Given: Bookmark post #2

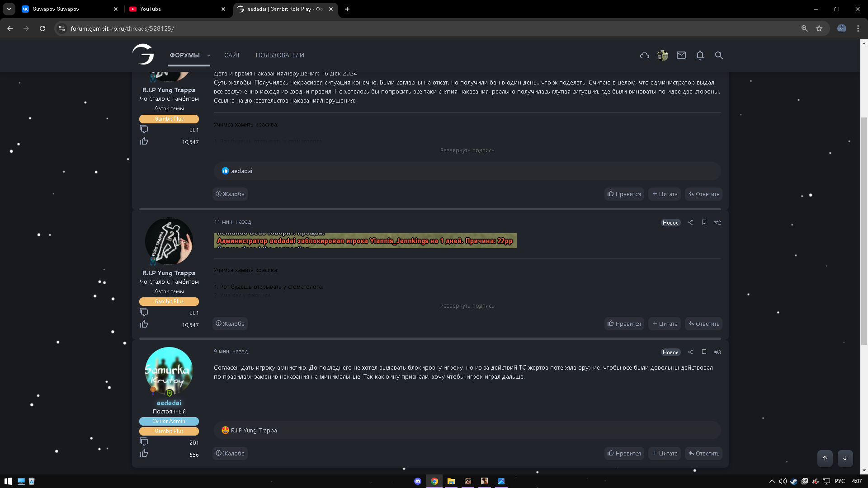Looking at the screenshot, I should [704, 222].
